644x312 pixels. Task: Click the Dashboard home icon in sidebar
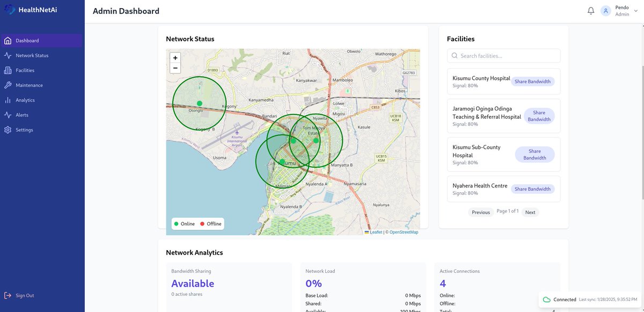[8, 41]
